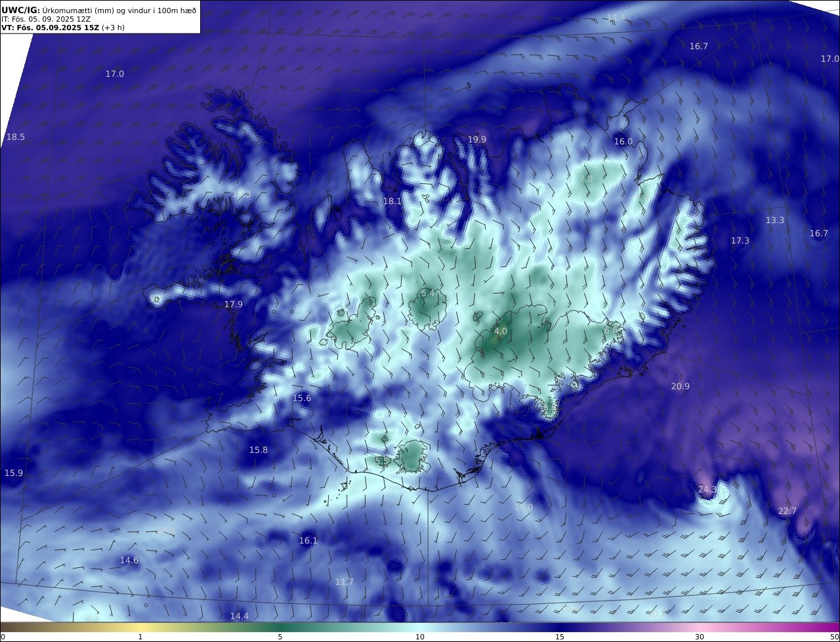The width and height of the screenshot is (840, 642).
Task: Click the colorbar tick label 1
Action: point(140,637)
